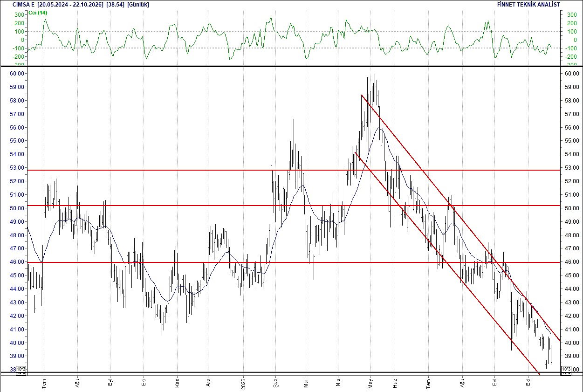Image resolution: width=583 pixels, height=392 pixels.
Task: Click the Nis month label
Action: (x=338, y=381)
